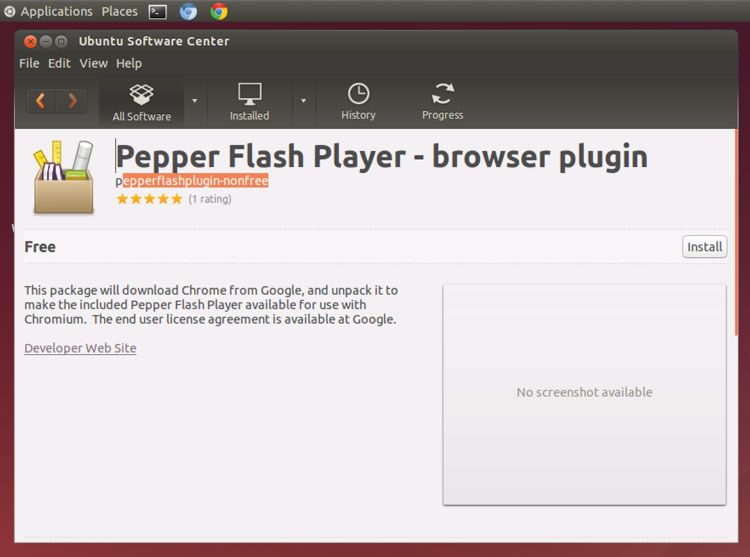This screenshot has width=750, height=557.
Task: Expand the All Software dropdown arrow
Action: (195, 101)
